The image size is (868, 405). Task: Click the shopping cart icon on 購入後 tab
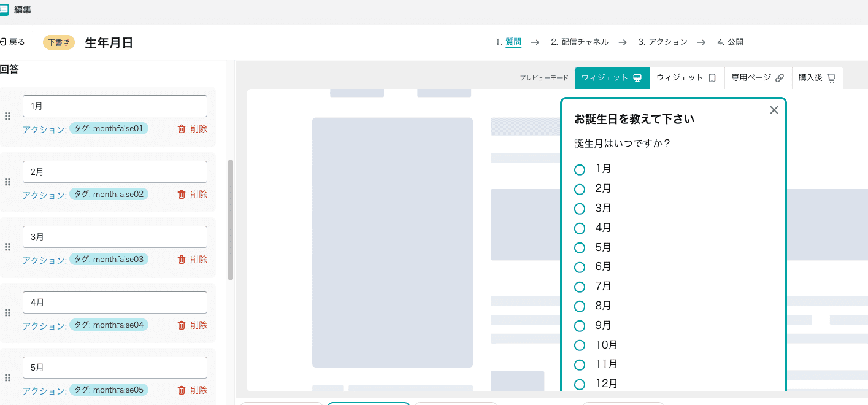point(832,77)
